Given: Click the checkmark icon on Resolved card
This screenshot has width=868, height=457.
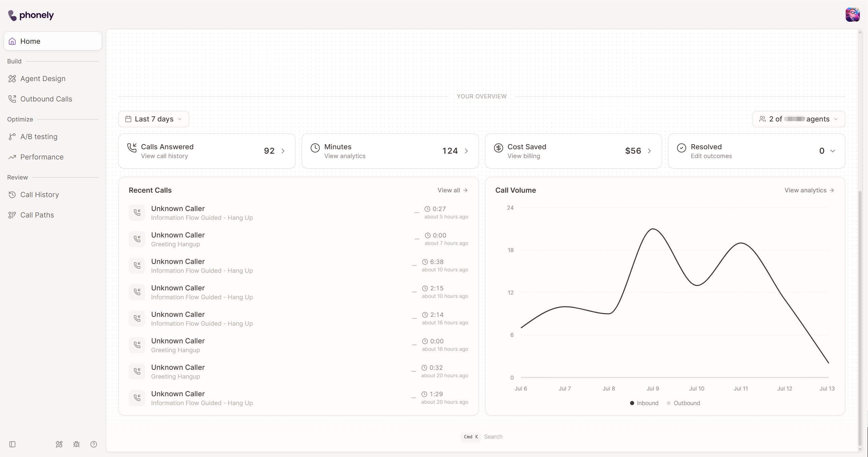Looking at the screenshot, I should [x=681, y=148].
